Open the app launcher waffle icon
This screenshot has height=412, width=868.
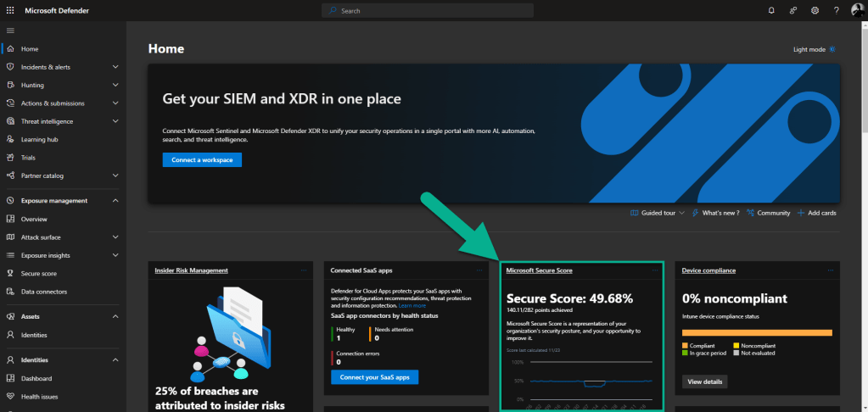point(10,10)
